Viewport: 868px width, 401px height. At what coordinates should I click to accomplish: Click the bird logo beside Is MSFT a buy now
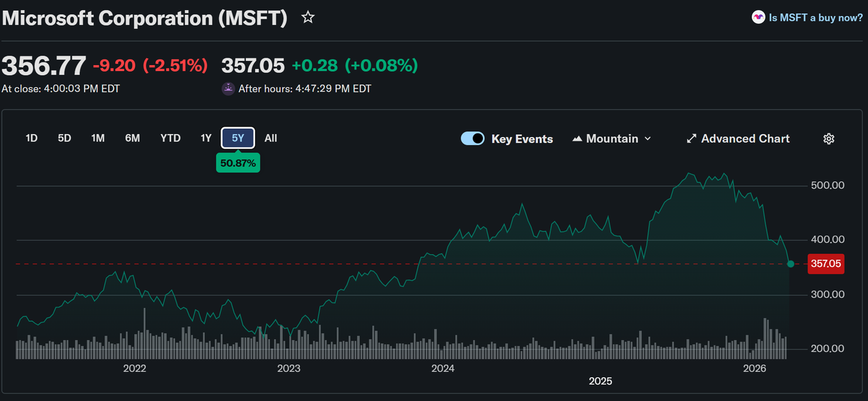point(758,18)
